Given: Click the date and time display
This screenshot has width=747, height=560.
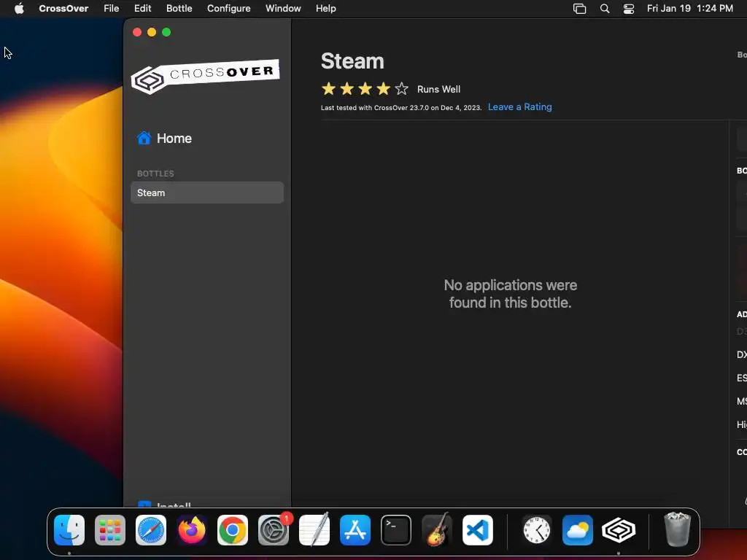Looking at the screenshot, I should click(x=690, y=8).
